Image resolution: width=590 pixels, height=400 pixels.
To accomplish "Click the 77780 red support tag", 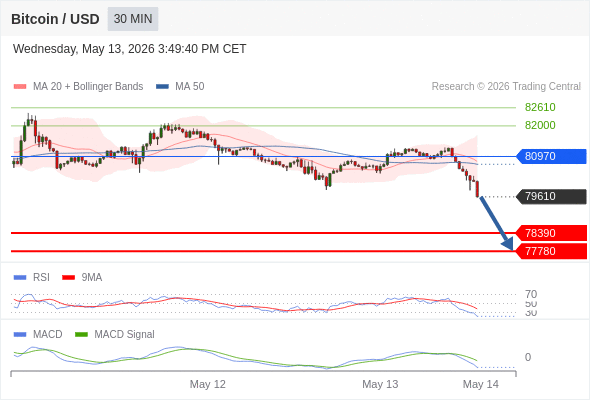I will pyautogui.click(x=551, y=251).
